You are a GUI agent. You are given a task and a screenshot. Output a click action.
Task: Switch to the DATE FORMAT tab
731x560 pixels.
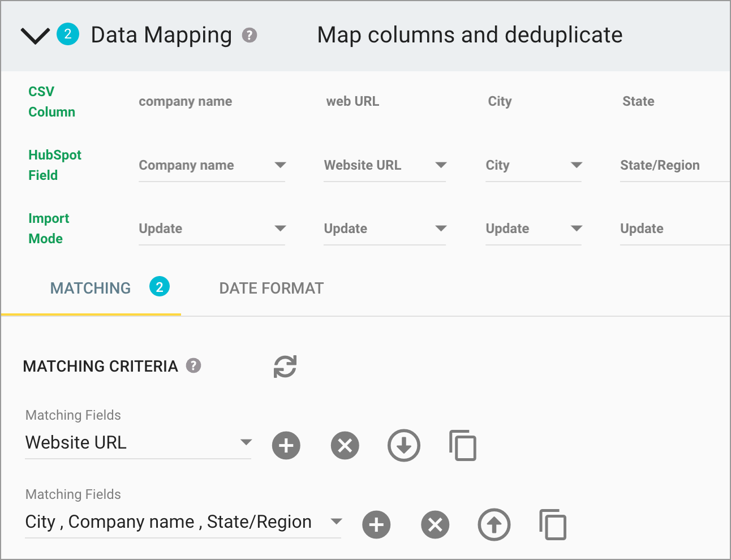pyautogui.click(x=272, y=288)
